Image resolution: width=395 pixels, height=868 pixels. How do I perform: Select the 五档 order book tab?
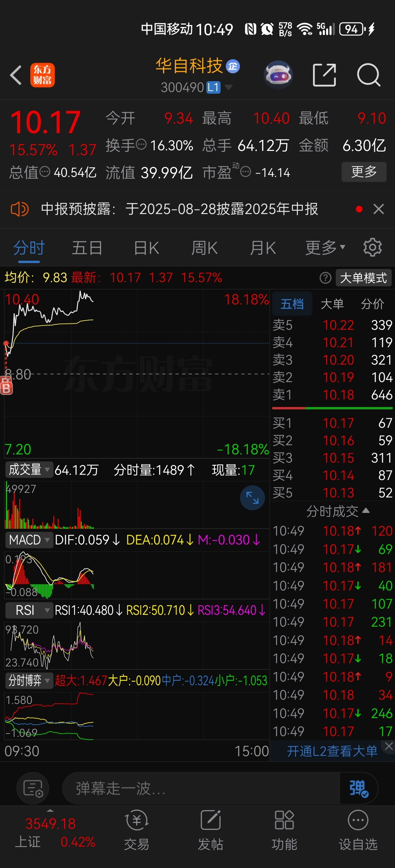(x=292, y=303)
